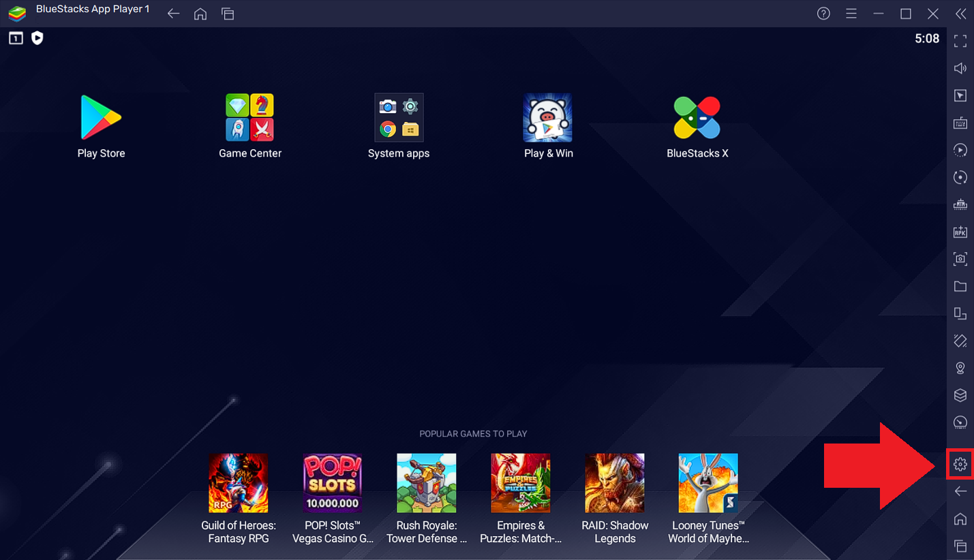974x560 pixels.
Task: Collapse the side toolbar with double chevron
Action: point(960,14)
